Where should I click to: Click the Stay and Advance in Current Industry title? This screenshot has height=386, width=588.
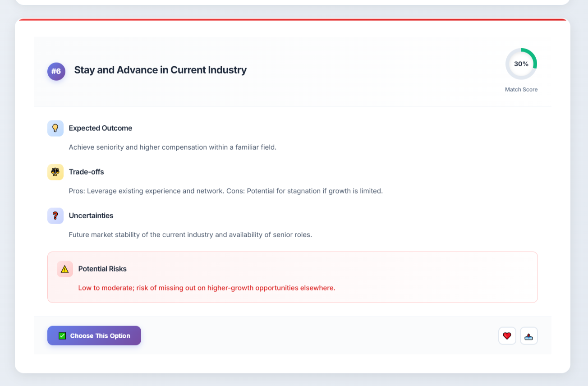click(160, 70)
